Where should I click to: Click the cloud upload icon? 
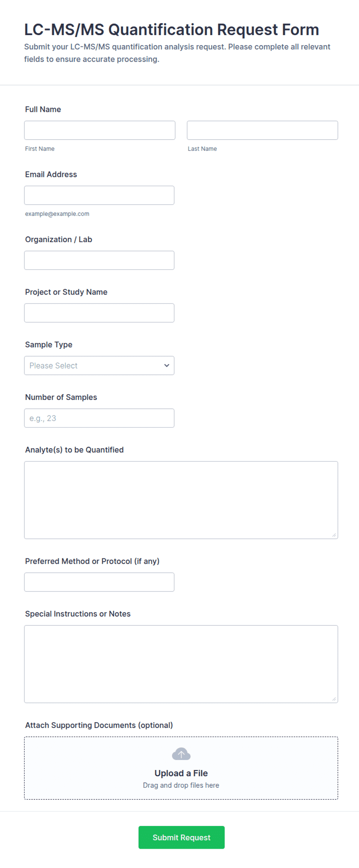181,753
